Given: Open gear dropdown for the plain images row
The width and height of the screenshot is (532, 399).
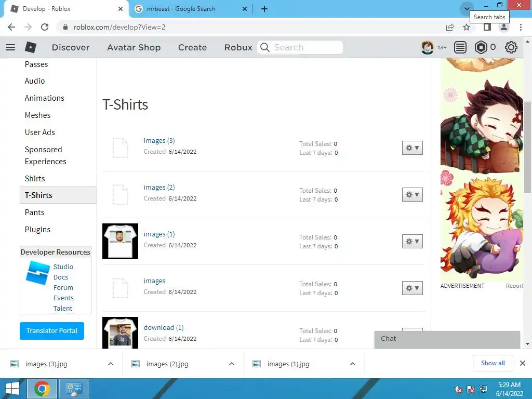Looking at the screenshot, I should (412, 288).
